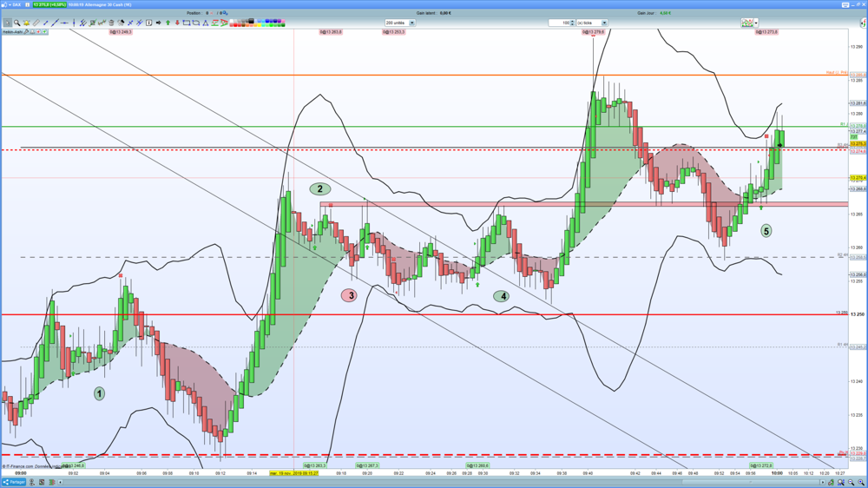Open the alert bell tool

pyautogui.click(x=27, y=23)
